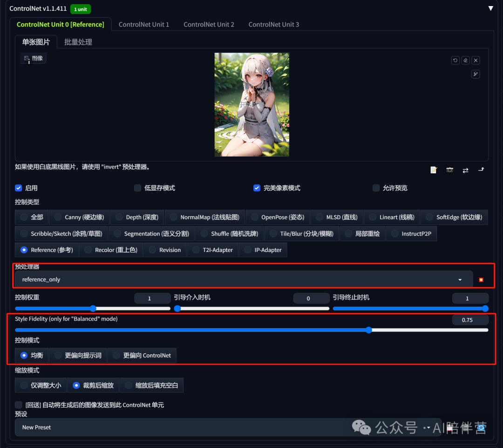Click the 引导终止时机 slider handle
The image size is (503, 448).
[x=485, y=308]
